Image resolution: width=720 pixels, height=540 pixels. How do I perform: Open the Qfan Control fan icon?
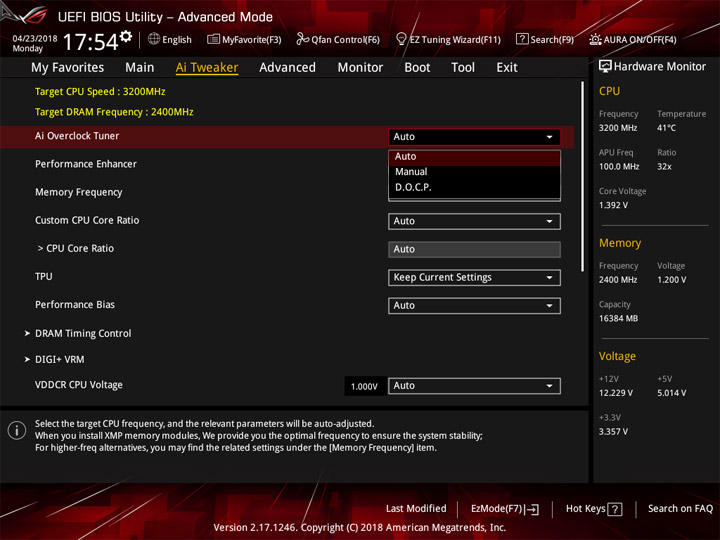point(302,39)
